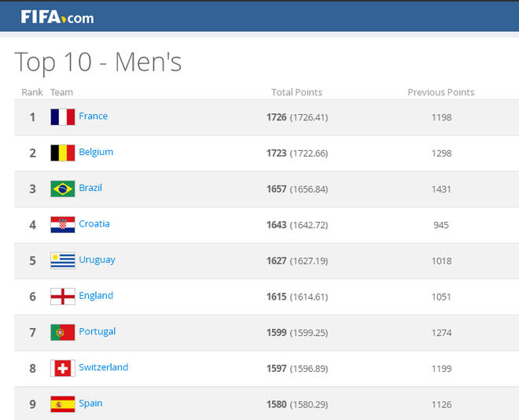Screen dimensions: 519x420
Task: Click the Spain flag icon
Action: tap(63, 404)
